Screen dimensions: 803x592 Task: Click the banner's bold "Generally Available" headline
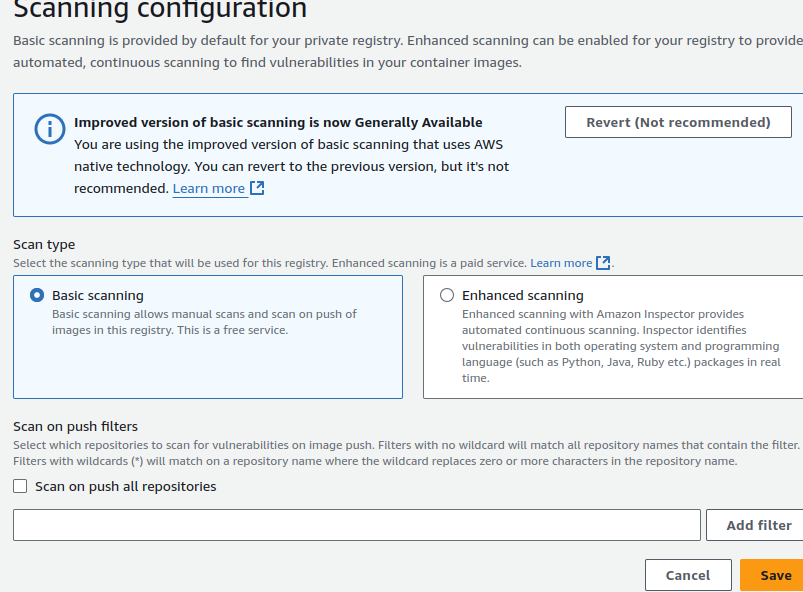point(278,122)
